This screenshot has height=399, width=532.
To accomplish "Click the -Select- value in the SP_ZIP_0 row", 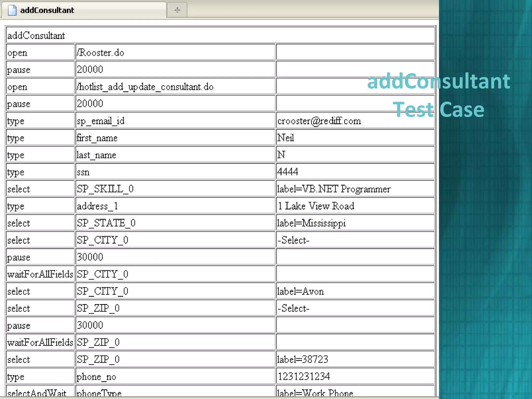I will (355, 308).
